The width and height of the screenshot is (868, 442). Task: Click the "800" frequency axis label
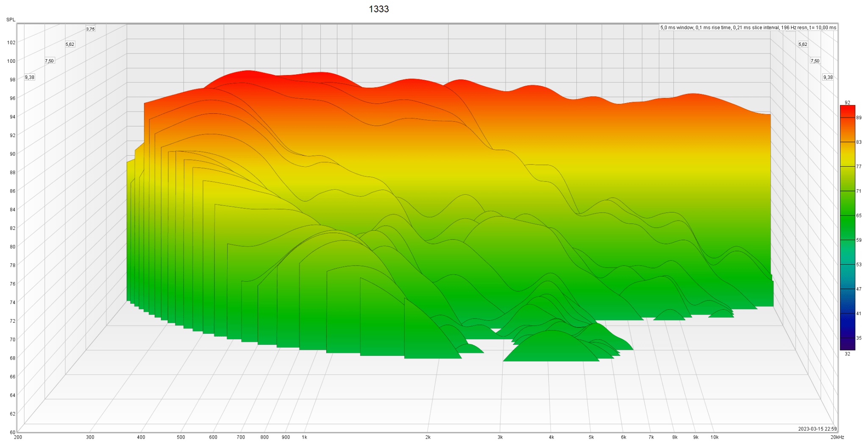pos(264,437)
